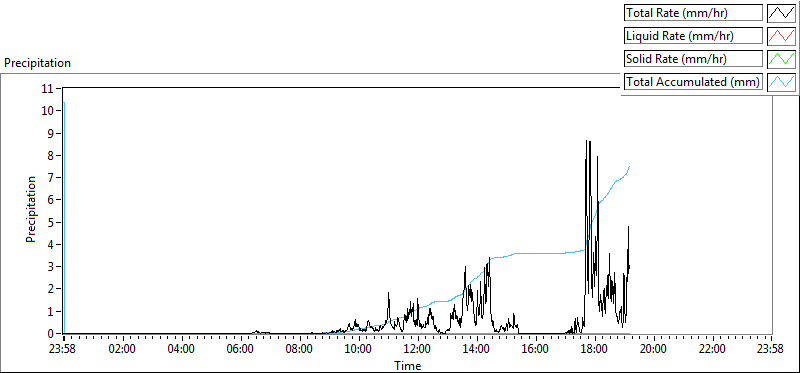This screenshot has height=373, width=800.
Task: Click the 5 y-axis tick label
Action: [51, 222]
